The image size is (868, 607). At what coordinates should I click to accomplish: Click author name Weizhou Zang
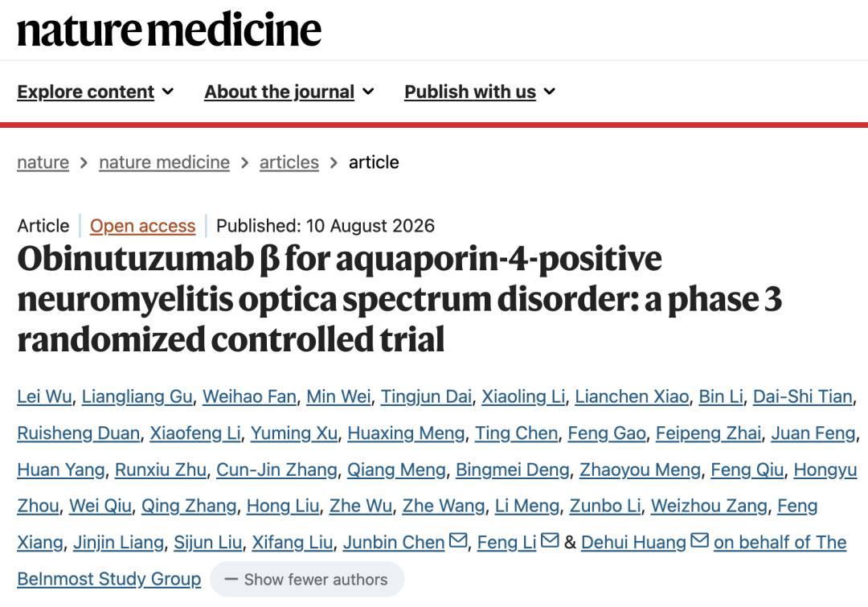pos(709,506)
